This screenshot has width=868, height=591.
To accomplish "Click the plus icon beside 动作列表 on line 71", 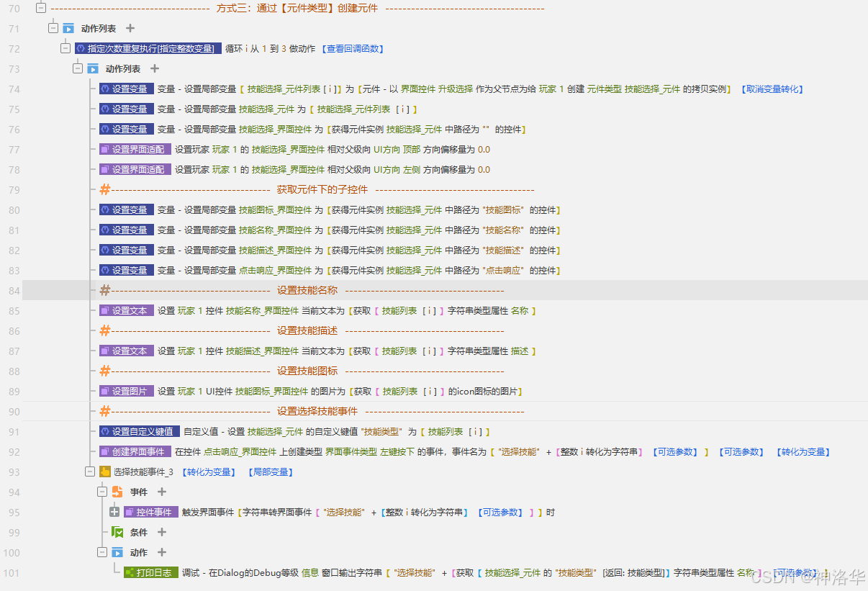I will 130,28.
